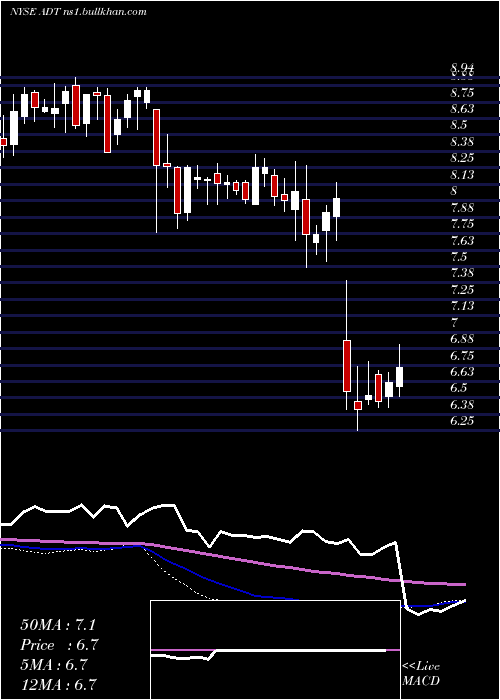
Task: Click the 6.38 price axis label
Action: [x=462, y=405]
